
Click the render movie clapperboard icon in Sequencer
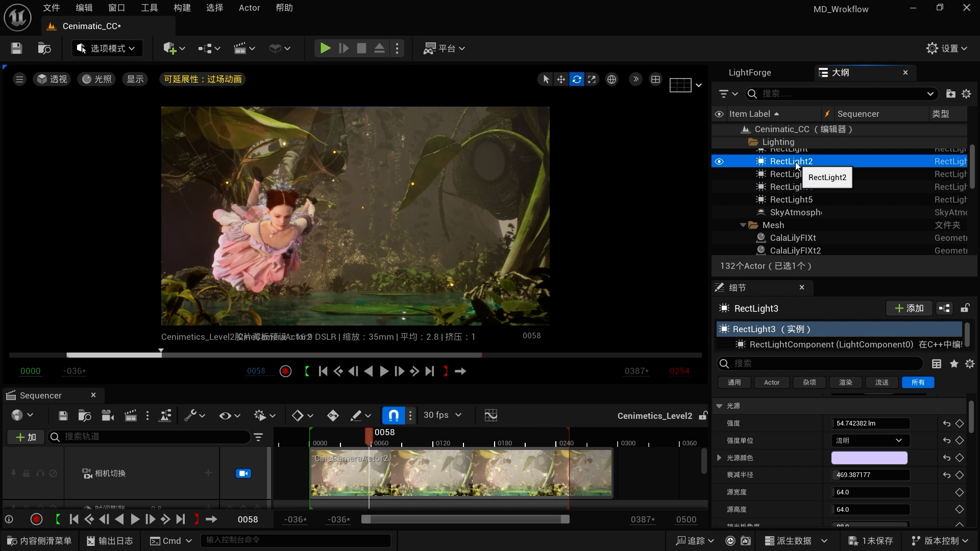(x=131, y=415)
